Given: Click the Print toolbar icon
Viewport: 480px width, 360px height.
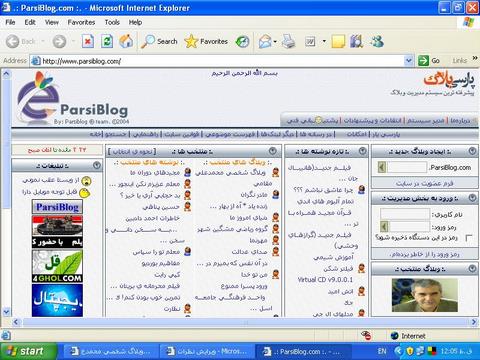Looking at the screenshot, I should 288,42.
